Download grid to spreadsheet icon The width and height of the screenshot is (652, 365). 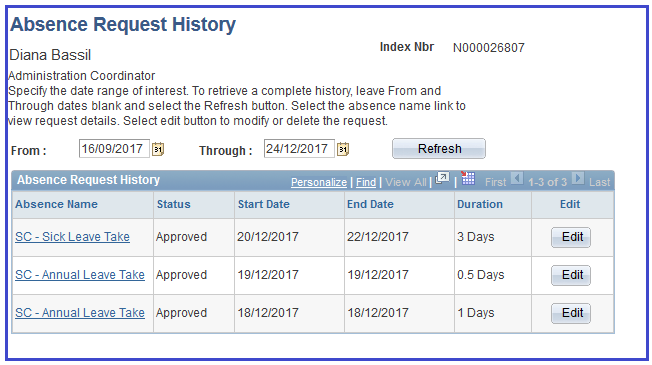click(x=468, y=178)
